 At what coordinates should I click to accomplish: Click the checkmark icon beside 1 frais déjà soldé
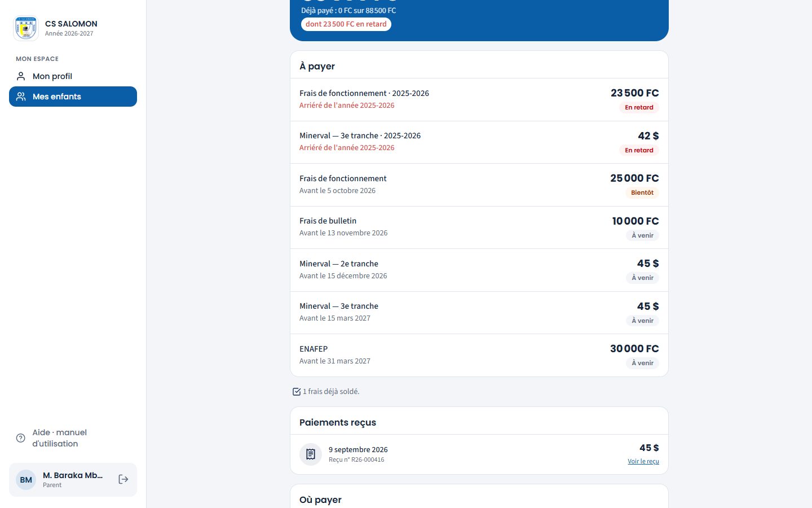pyautogui.click(x=297, y=392)
